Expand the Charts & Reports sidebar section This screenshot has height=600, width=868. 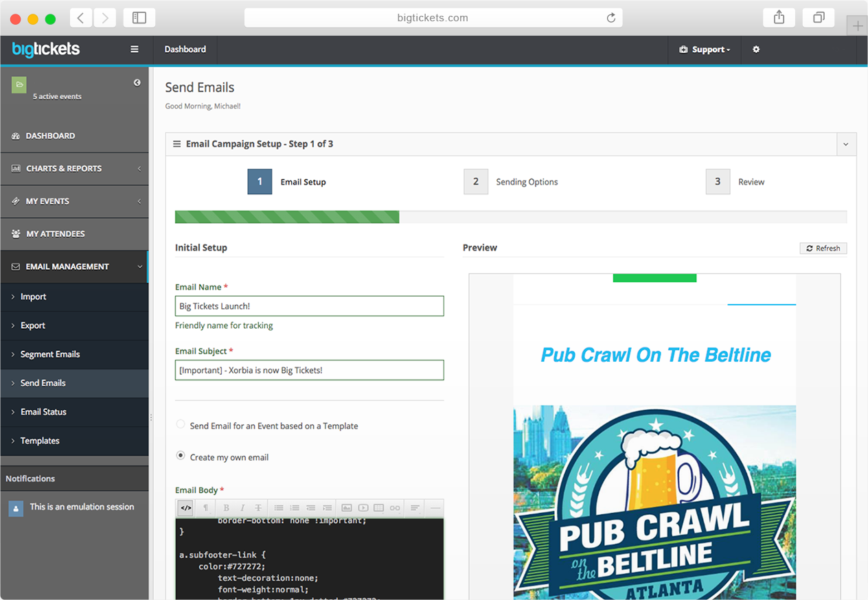(x=74, y=168)
